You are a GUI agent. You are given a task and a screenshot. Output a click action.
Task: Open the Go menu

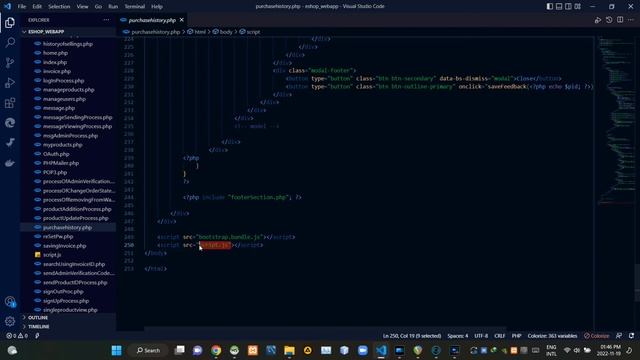(x=98, y=7)
